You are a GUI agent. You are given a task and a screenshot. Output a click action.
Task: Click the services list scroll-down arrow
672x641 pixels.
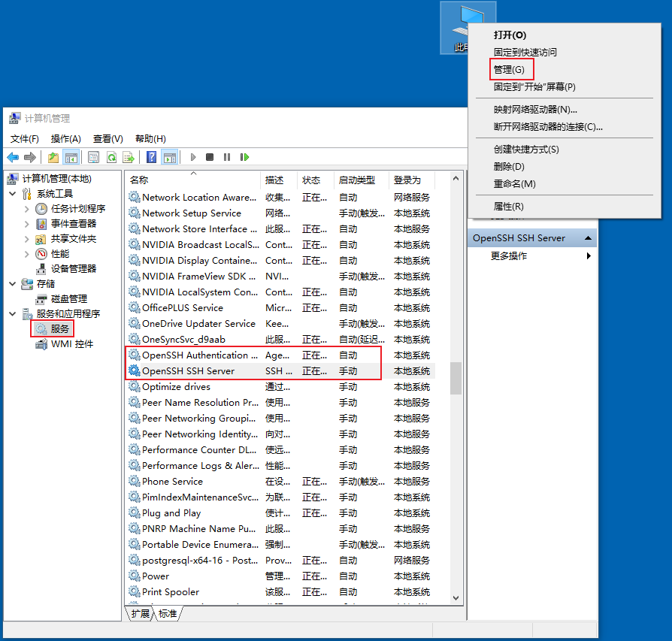click(x=456, y=597)
